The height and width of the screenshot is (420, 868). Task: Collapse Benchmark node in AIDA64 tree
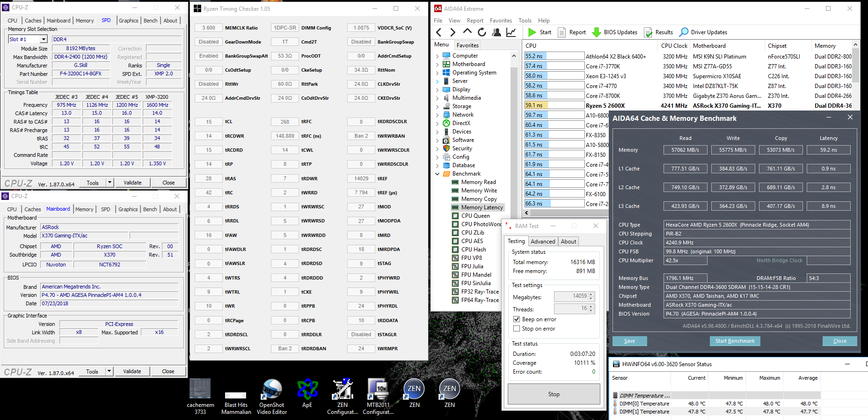437,174
